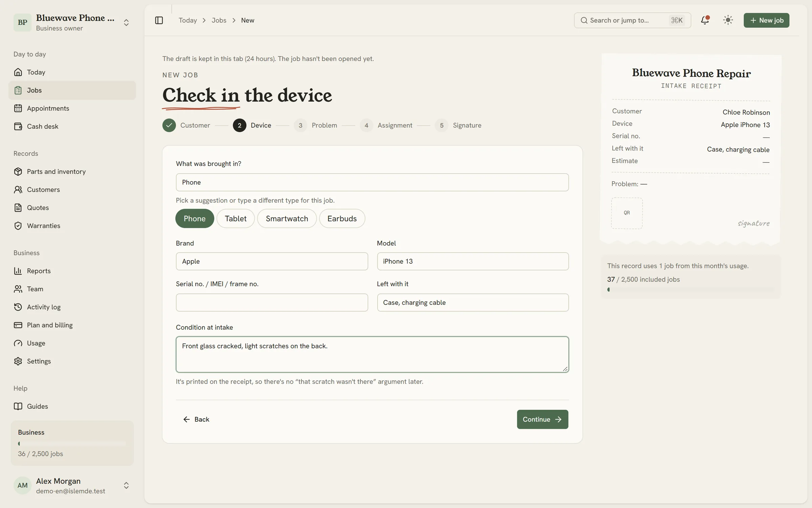Screen dimensions: 812x508
Task: Click the Business plan jobs progress bar
Action: [72, 444]
